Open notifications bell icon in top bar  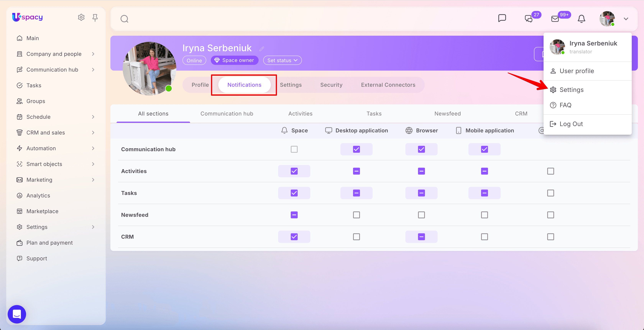pos(581,19)
